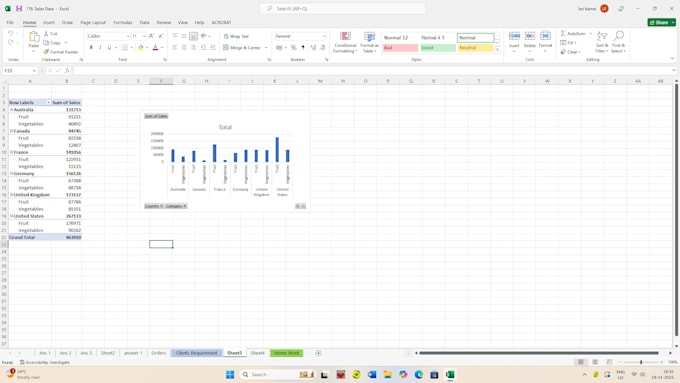Apply the red font color A
Viewport: 680px width, 383px height.
[155, 47]
